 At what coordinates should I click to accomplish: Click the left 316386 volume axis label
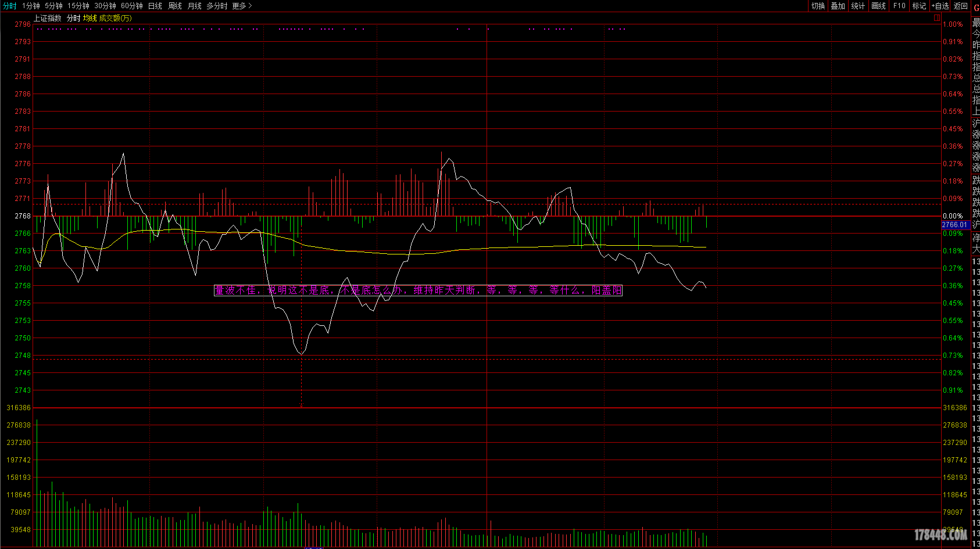click(19, 408)
